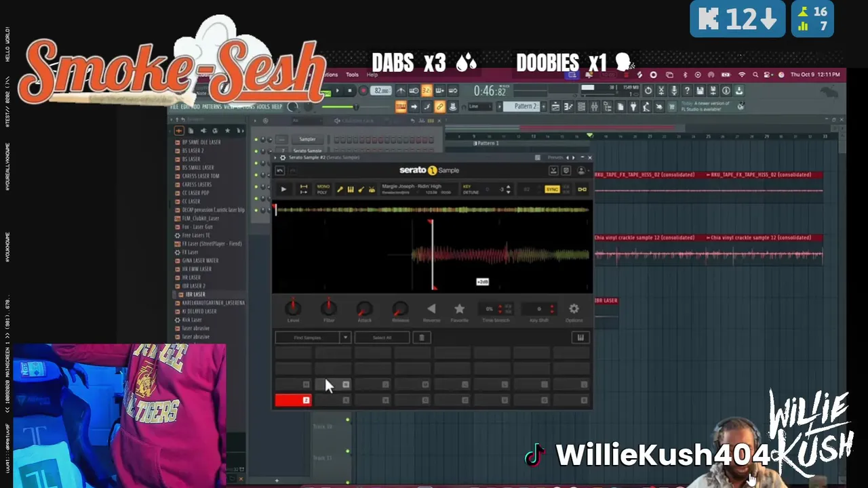Increase Key Shift with up arrow
The height and width of the screenshot is (488, 868).
click(x=551, y=306)
